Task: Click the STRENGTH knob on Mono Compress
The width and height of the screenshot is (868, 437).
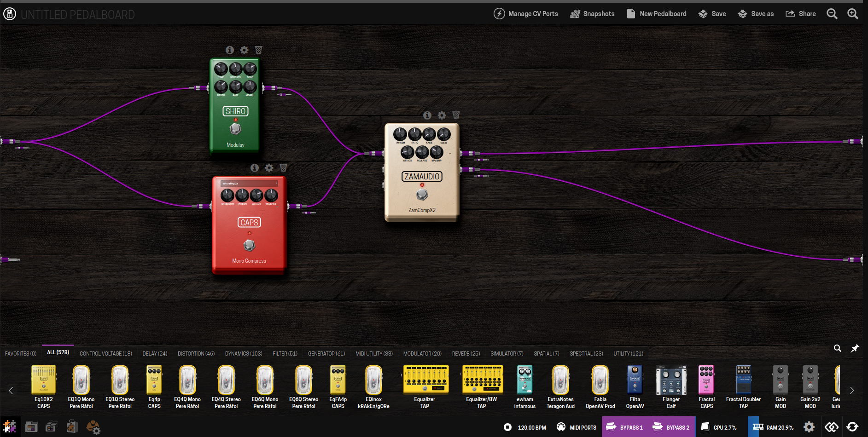Action: click(227, 195)
